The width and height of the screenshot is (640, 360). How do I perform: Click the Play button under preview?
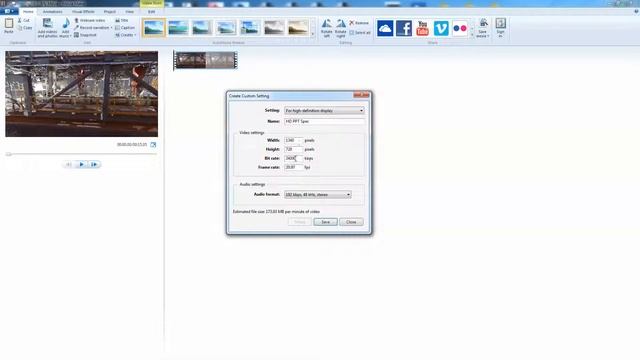pos(81,164)
